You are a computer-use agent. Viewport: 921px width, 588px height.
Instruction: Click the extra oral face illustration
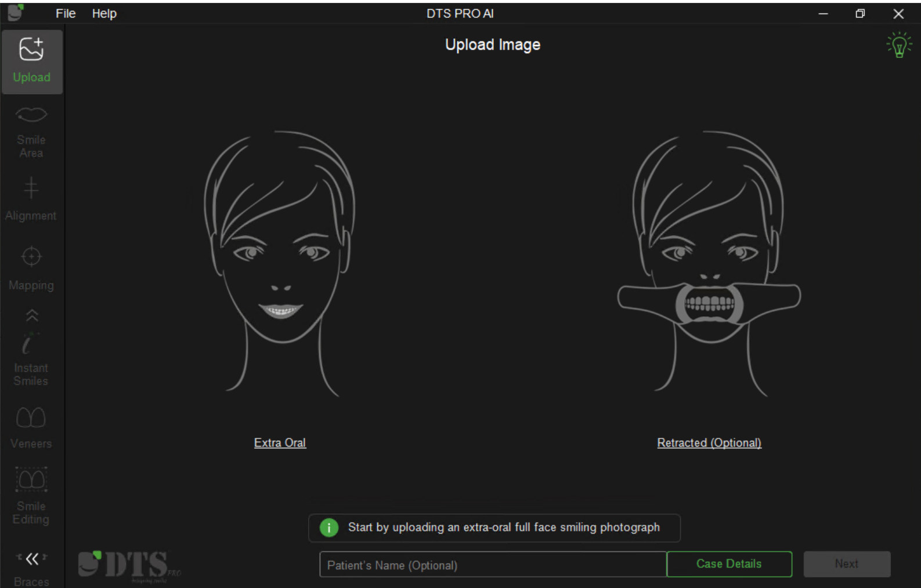click(x=280, y=264)
